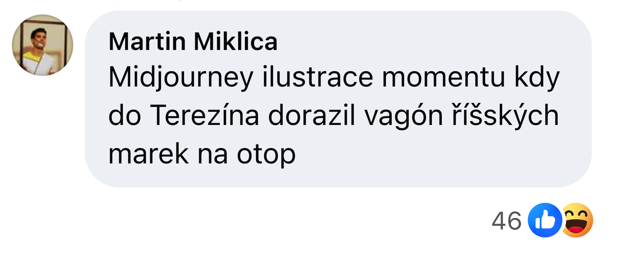This screenshot has height=257, width=644.
Task: Click the word do starting the second line
Action: point(125,116)
